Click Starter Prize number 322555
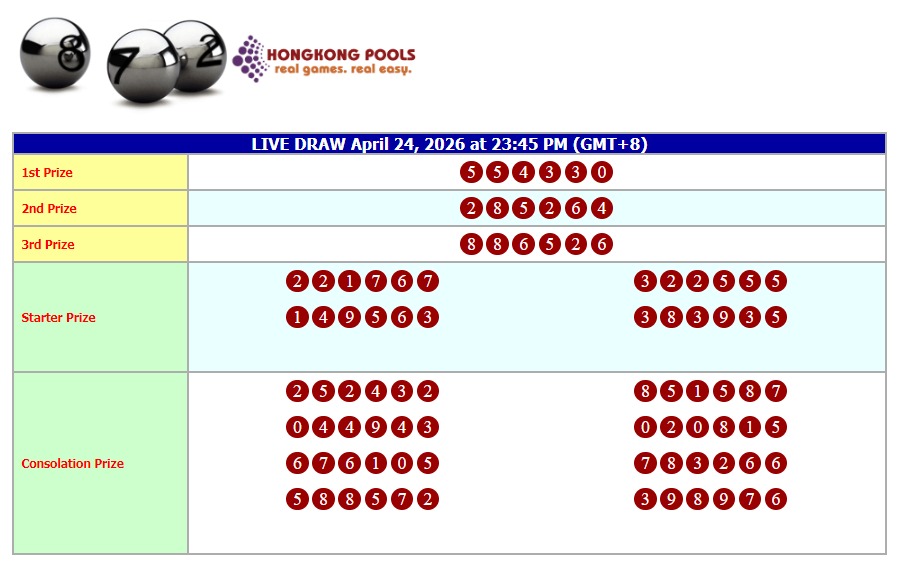The height and width of the screenshot is (565, 901). point(710,281)
